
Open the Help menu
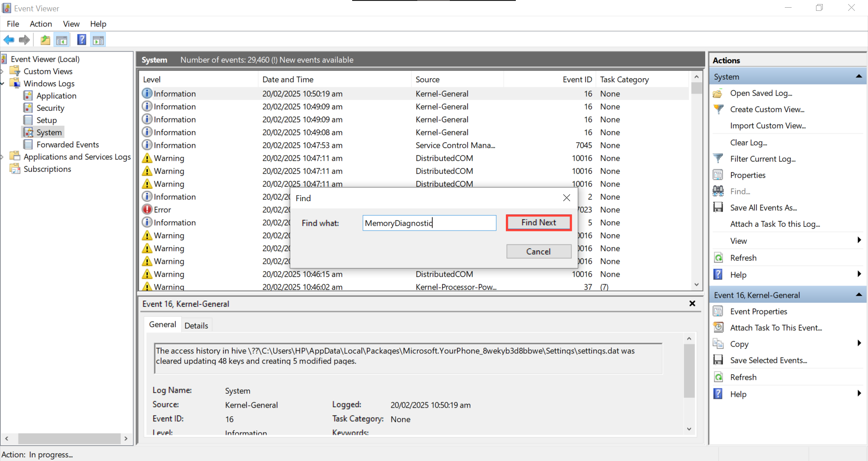click(x=98, y=24)
